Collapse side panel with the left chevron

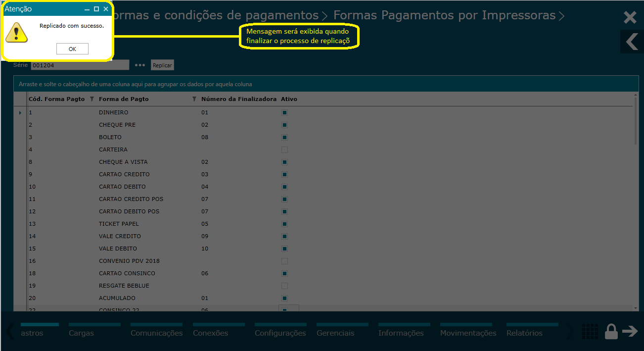point(632,42)
